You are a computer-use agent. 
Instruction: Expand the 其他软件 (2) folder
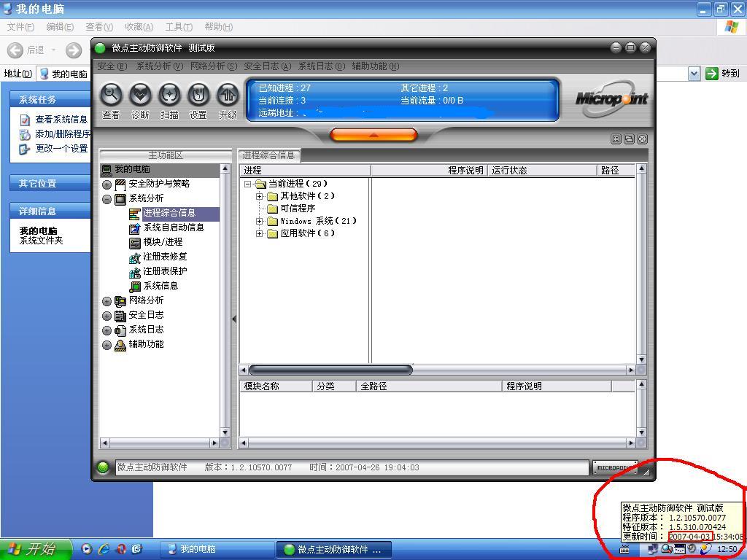pyautogui.click(x=259, y=196)
